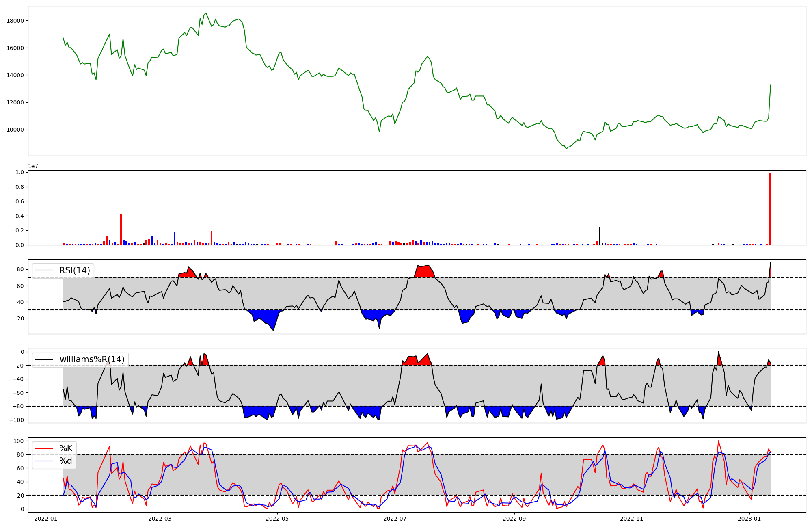Click the black RSI legend line sample
This screenshot has height=528, width=812.
coord(44,270)
